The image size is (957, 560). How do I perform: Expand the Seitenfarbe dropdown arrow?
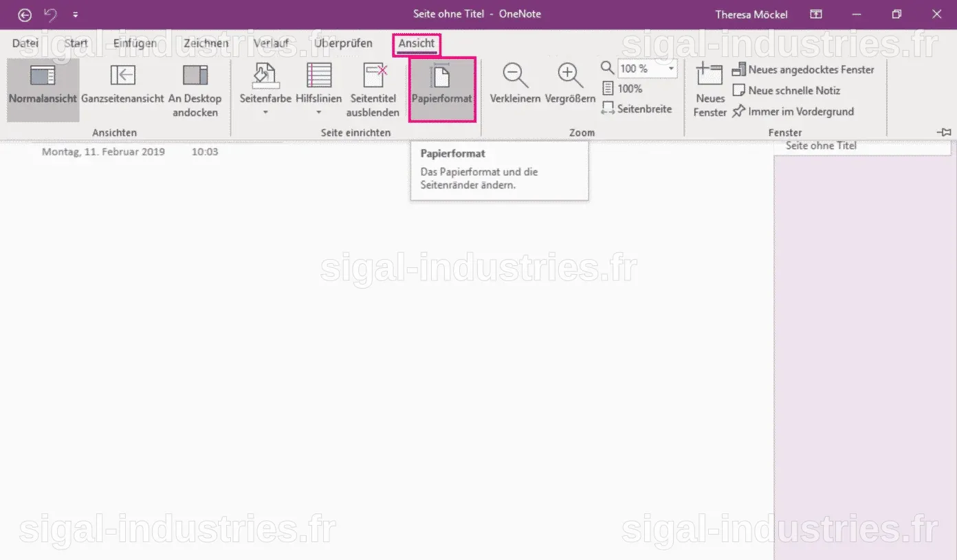point(265,113)
